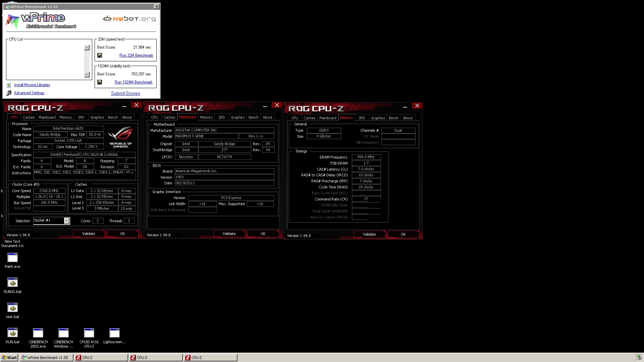Close the Memory tab CPU-Z window
The width and height of the screenshot is (644, 362).
point(417,106)
